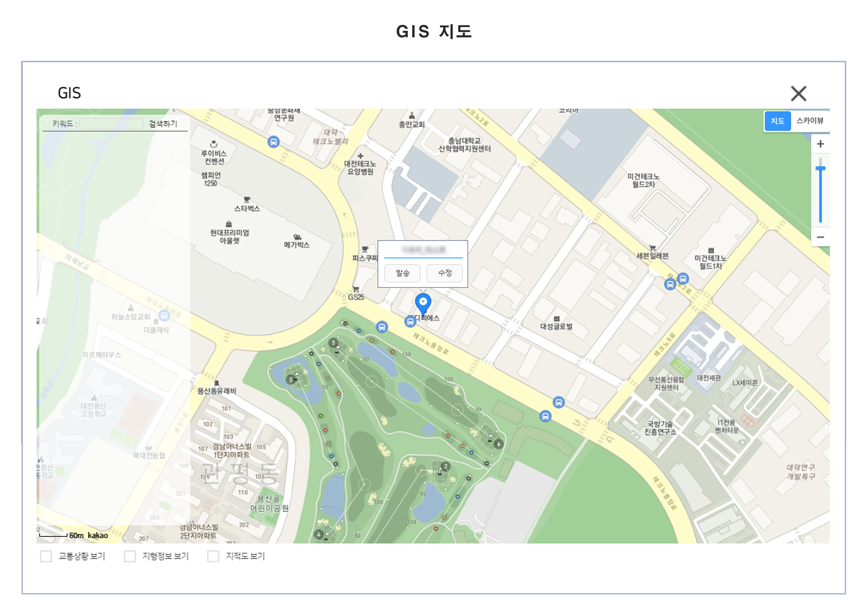Viewport: 866px width, 616px height.
Task: Zoom in with the plus button
Action: [x=820, y=144]
